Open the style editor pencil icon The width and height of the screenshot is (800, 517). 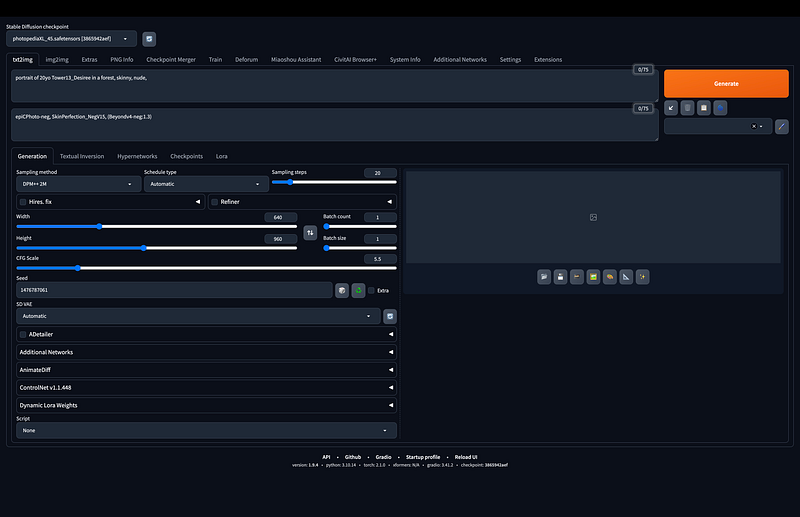[782, 126]
